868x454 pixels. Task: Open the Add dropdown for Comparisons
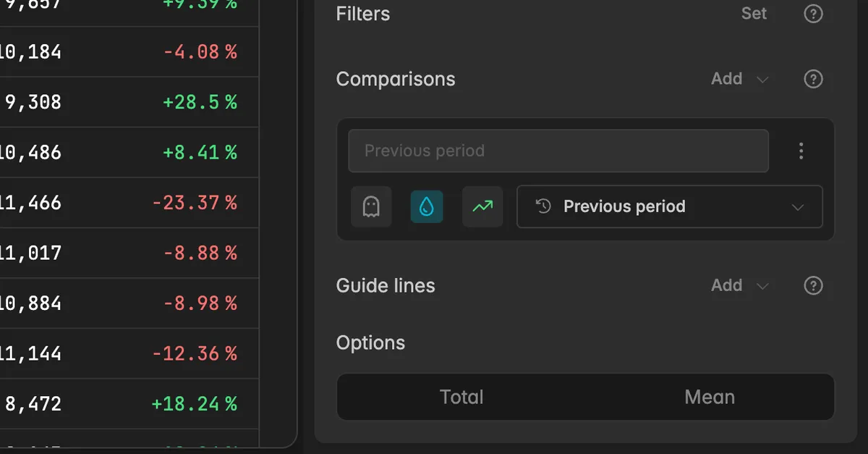coord(739,79)
